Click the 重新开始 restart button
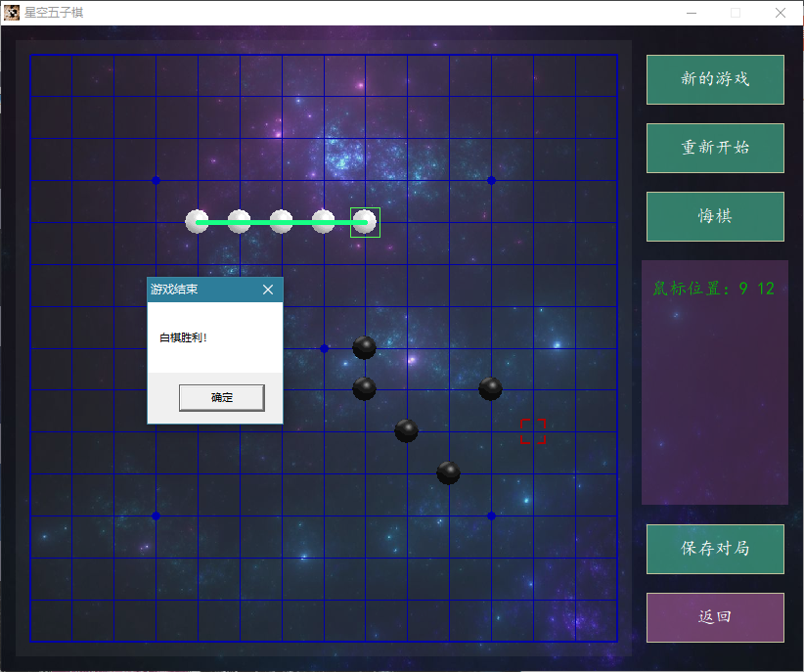 click(x=715, y=149)
